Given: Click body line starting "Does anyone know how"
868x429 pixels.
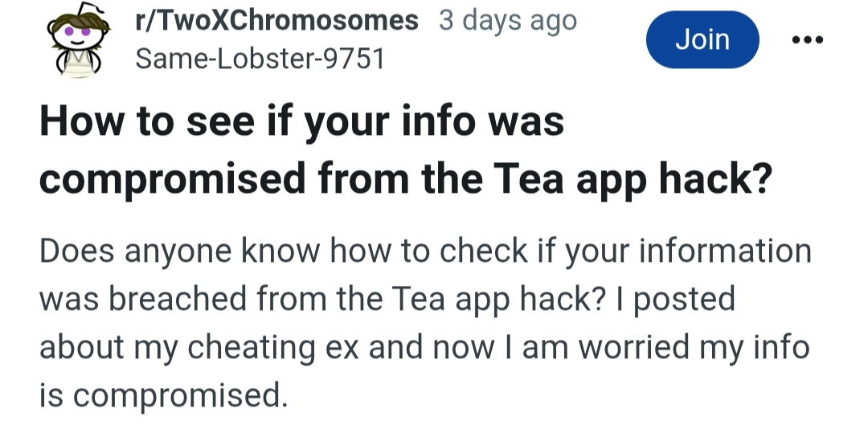Looking at the screenshot, I should (426, 252).
